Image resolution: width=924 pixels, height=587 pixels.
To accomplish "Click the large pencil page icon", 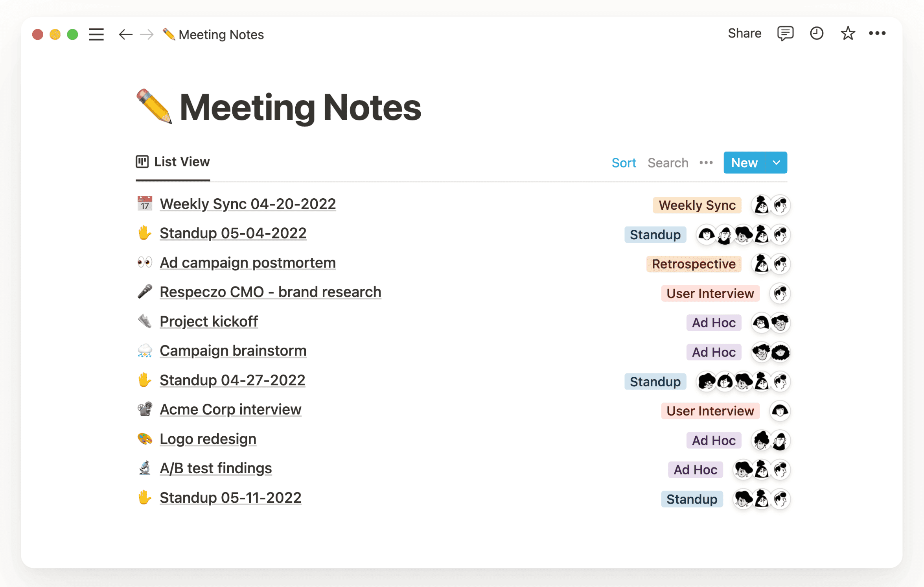I will [154, 107].
